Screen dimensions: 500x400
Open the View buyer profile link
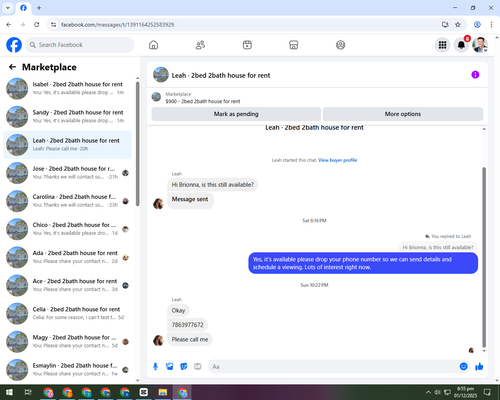(337, 160)
